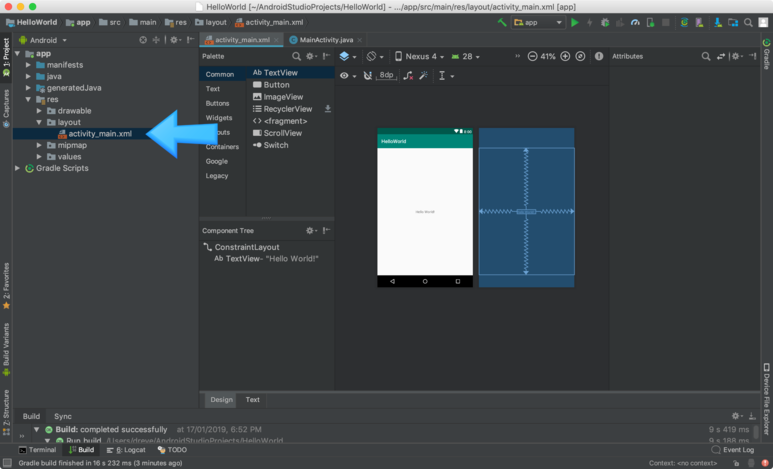Toggle the Structure tool window
The image size is (773, 469).
6,412
